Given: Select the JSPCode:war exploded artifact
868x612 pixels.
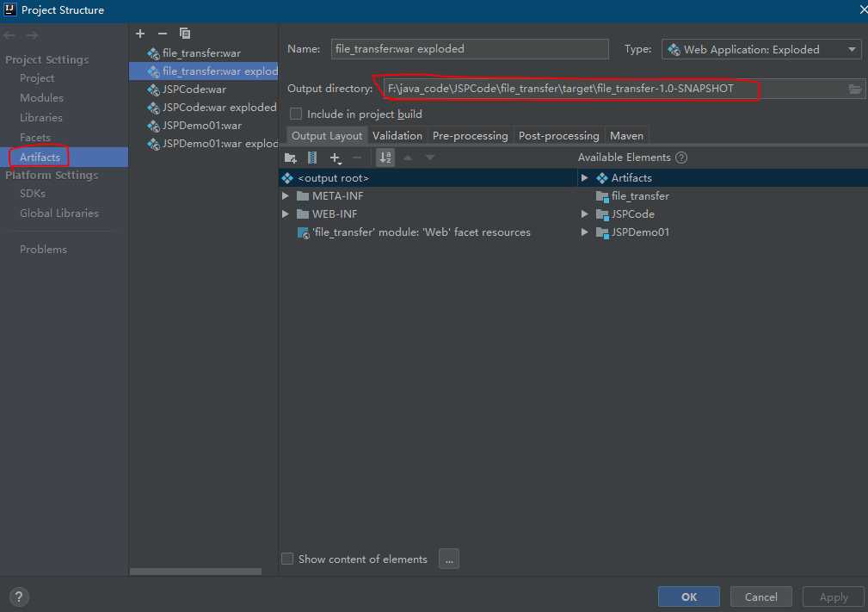Looking at the screenshot, I should coord(204,108).
